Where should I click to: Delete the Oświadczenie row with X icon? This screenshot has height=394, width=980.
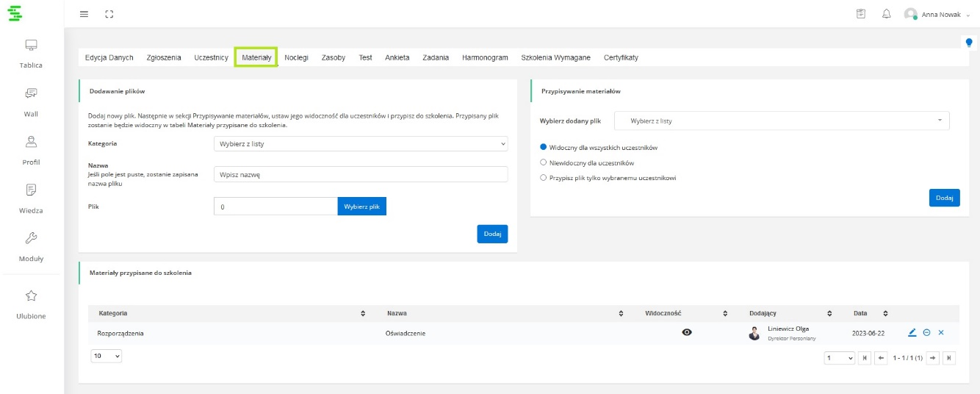pos(940,333)
